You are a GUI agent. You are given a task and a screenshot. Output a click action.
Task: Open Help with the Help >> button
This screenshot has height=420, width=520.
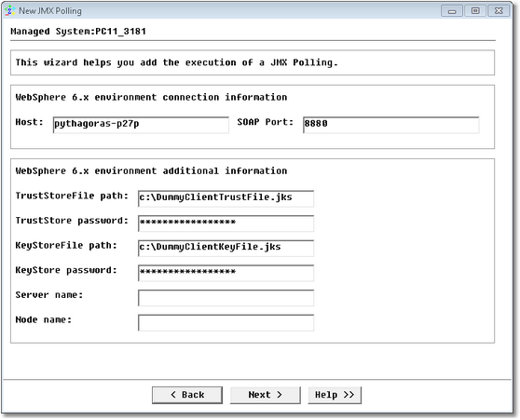[335, 395]
